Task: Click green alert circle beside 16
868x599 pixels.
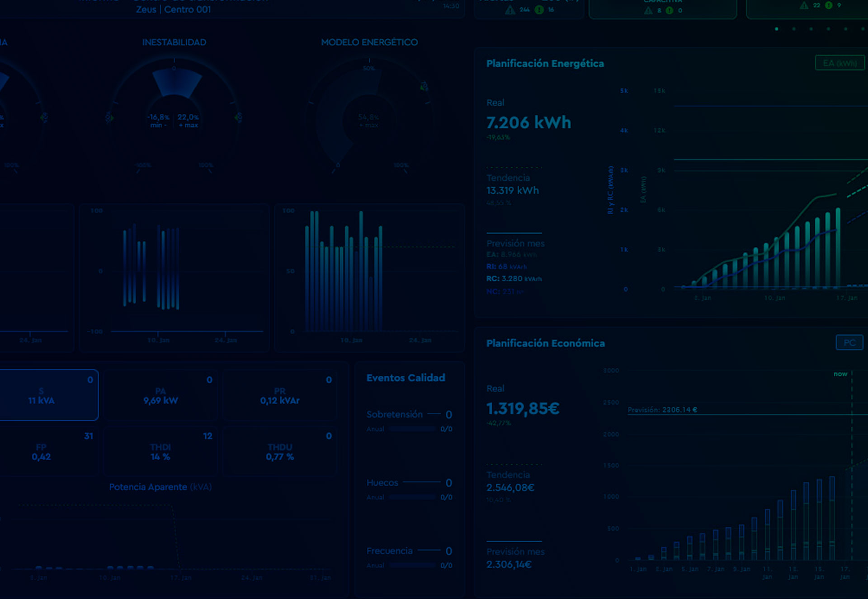Action: click(x=539, y=10)
